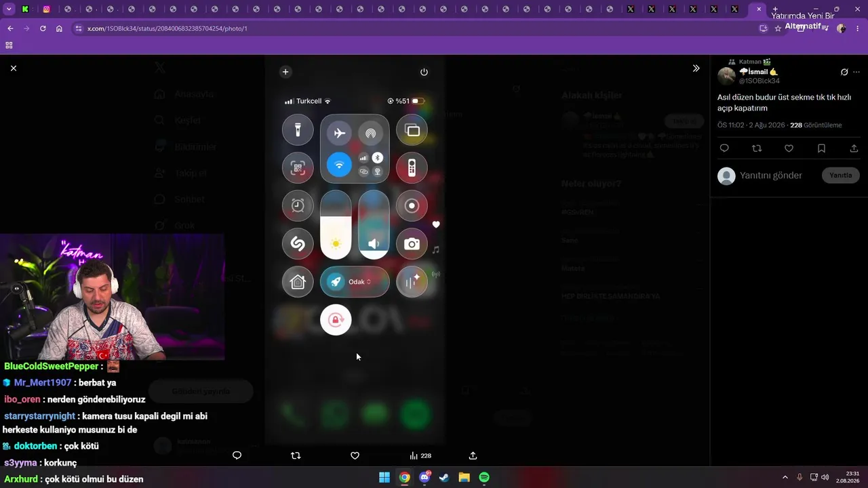868x488 pixels.
Task: Reload the current x.com page
Action: pos(43,28)
